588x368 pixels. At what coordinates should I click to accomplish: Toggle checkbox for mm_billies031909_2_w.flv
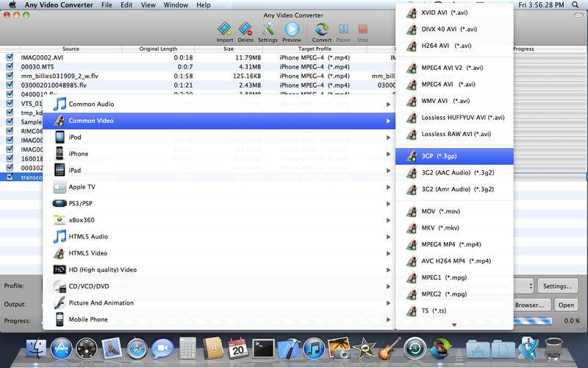(10, 76)
